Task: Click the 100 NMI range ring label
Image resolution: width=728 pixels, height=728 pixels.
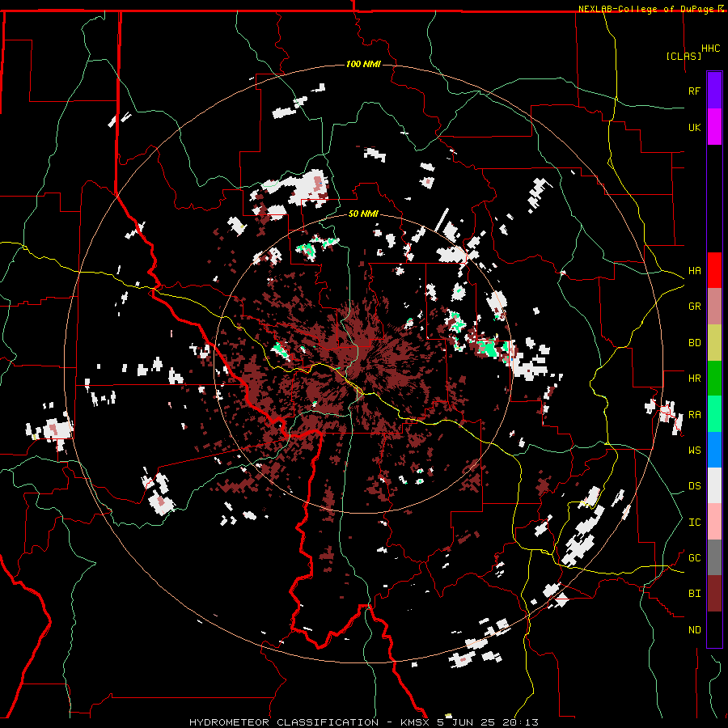Action: 363,64
